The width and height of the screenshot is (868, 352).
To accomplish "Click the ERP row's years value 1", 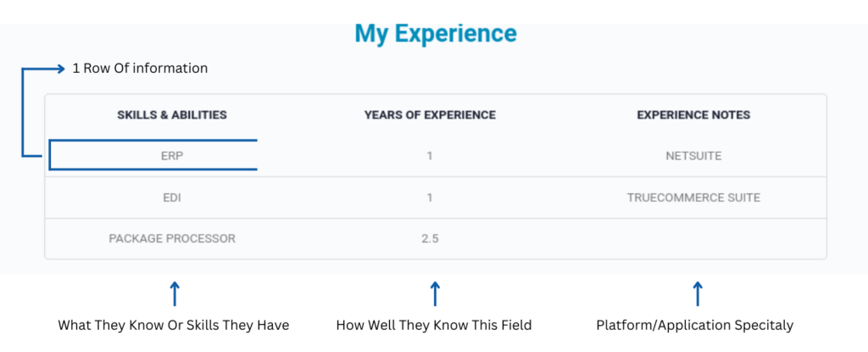I will click(x=430, y=156).
